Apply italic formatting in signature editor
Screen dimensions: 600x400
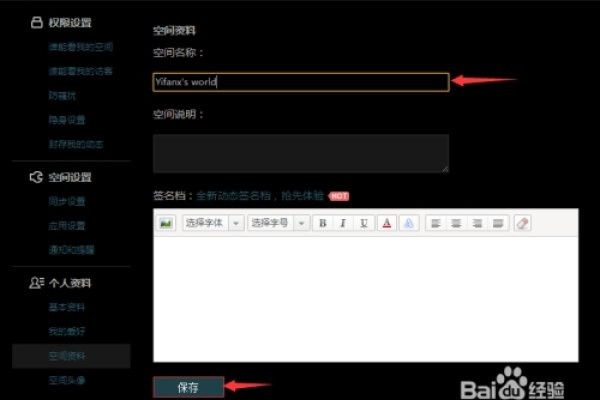[343, 223]
